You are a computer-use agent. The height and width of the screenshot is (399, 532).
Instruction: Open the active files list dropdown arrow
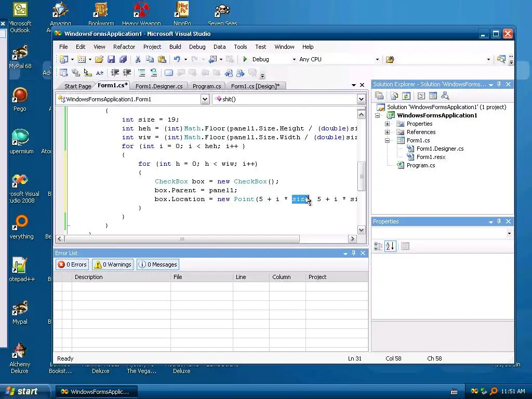pos(353,85)
